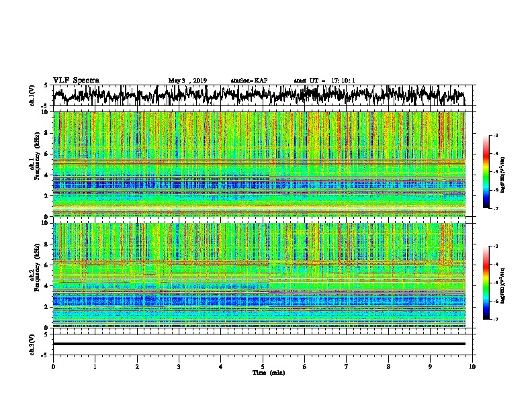Image resolution: width=532 pixels, height=411 pixels.
Task: Click time axis tick label "3"
Action: tap(179, 367)
